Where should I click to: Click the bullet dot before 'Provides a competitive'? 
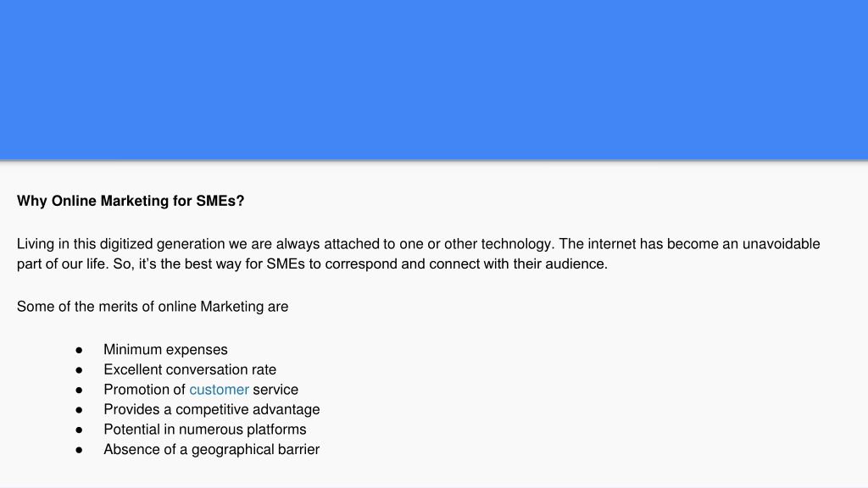click(79, 410)
